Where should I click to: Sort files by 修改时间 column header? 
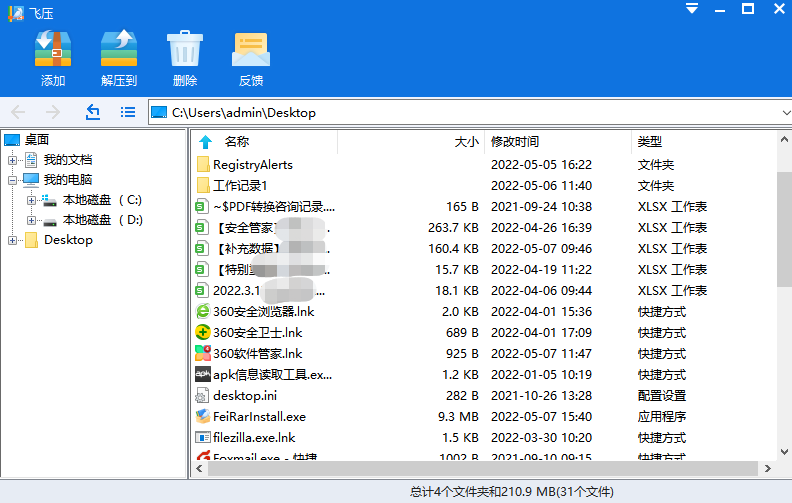515,142
